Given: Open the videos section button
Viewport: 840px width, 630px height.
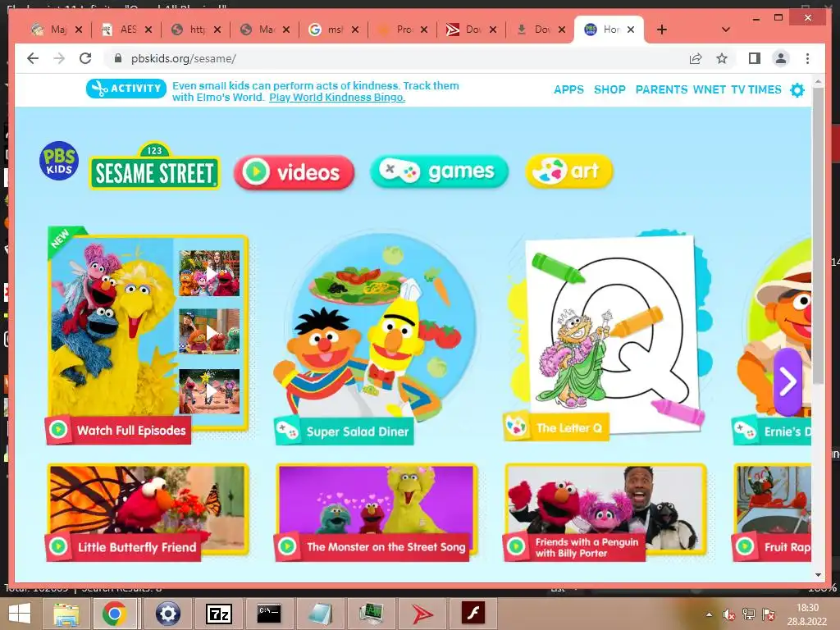Looking at the screenshot, I should click(294, 172).
